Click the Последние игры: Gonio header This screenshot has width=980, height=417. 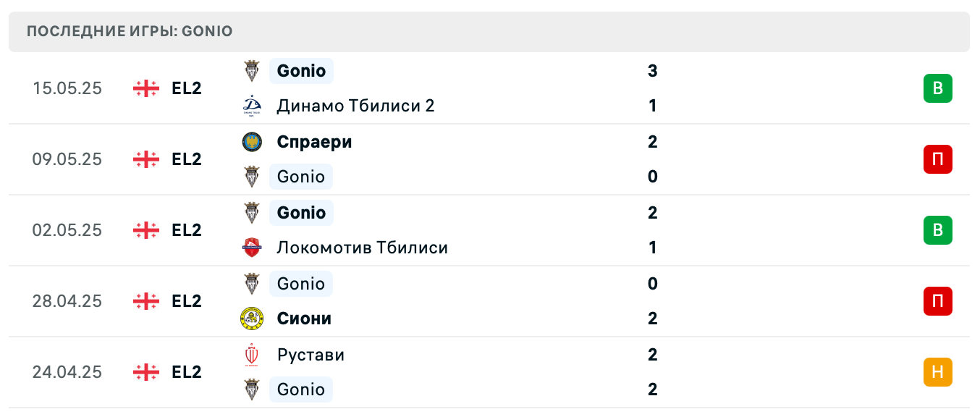[x=130, y=32]
